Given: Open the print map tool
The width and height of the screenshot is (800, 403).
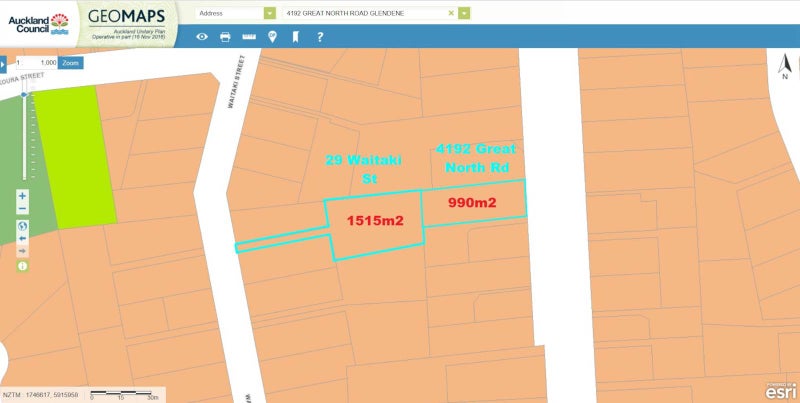Looking at the screenshot, I should coord(225,37).
